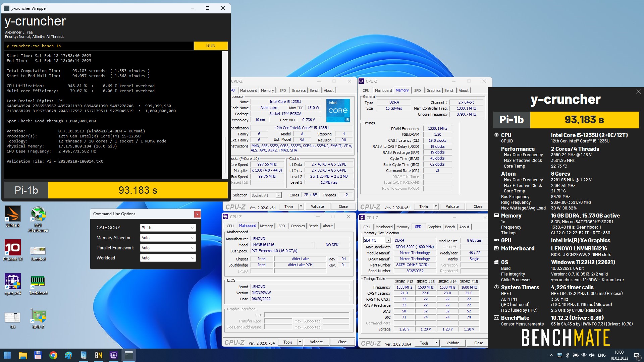This screenshot has height=362, width=644.
Task: Click the Intel Core logo in CPU-Z
Action: click(x=338, y=110)
